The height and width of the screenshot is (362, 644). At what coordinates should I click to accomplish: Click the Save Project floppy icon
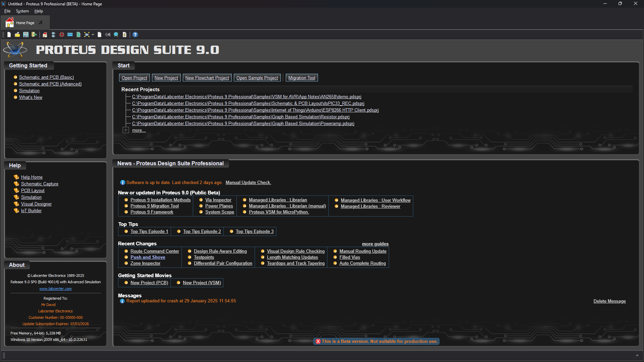(x=26, y=35)
